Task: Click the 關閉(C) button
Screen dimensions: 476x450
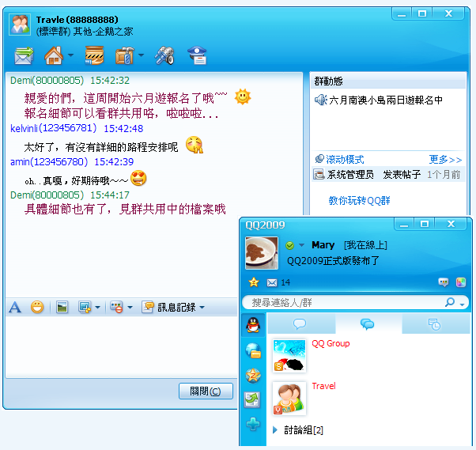Action: (206, 391)
